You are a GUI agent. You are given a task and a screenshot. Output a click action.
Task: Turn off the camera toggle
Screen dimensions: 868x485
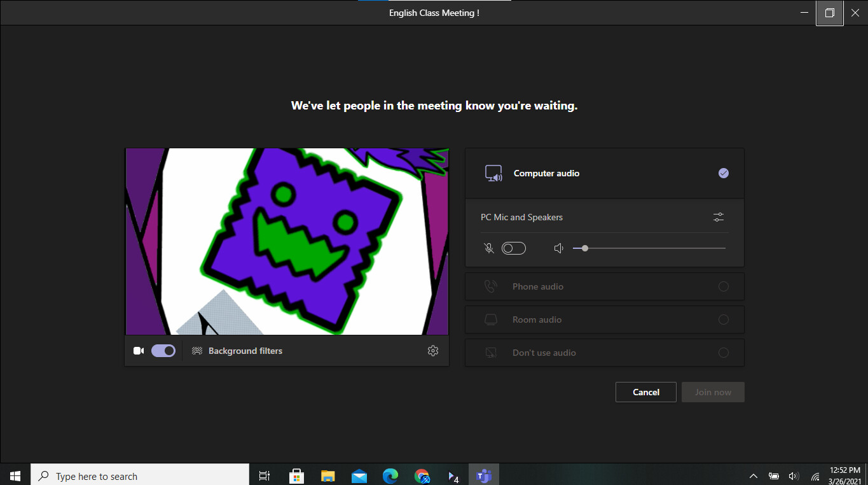(163, 351)
